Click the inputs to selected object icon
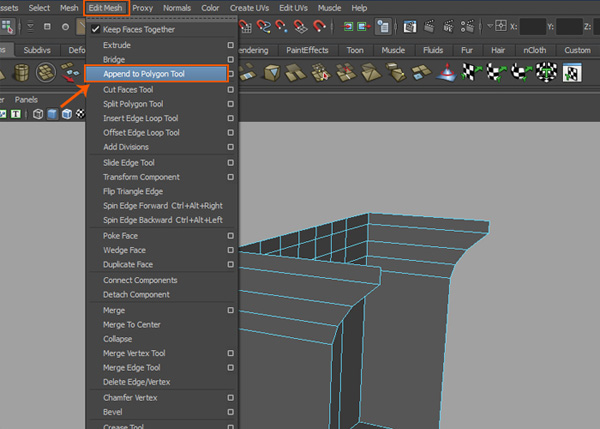This screenshot has height=429, width=600. (x=348, y=26)
